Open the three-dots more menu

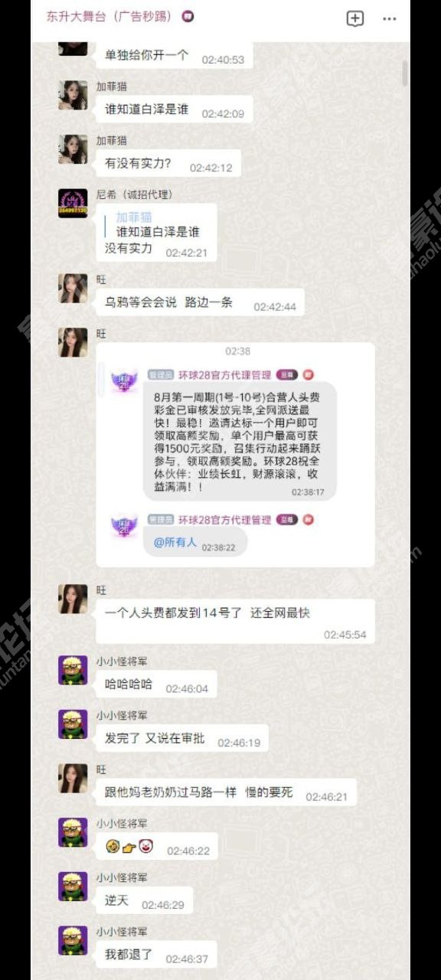pos(389,19)
